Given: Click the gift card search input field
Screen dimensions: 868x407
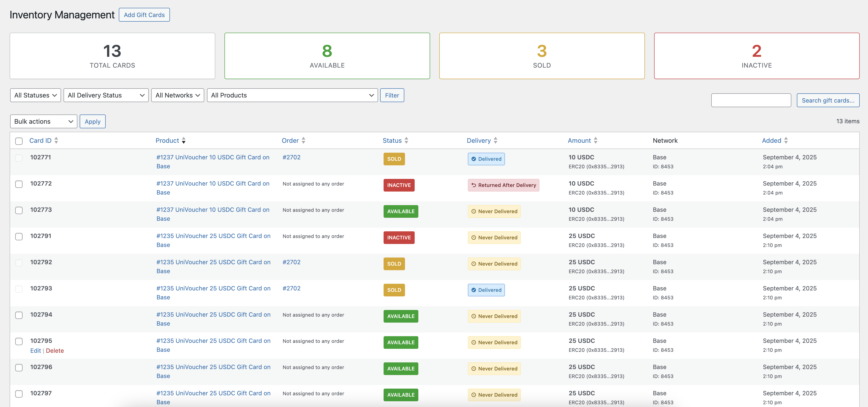Looking at the screenshot, I should (751, 100).
